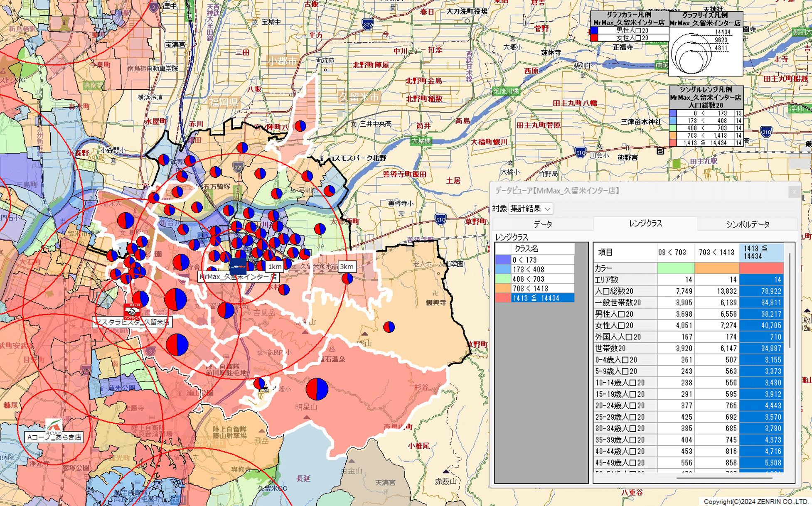Screen dimensions: 812x506
Task: Click the blue route 210 shield below 大刀洗町
Action: coord(441,219)
